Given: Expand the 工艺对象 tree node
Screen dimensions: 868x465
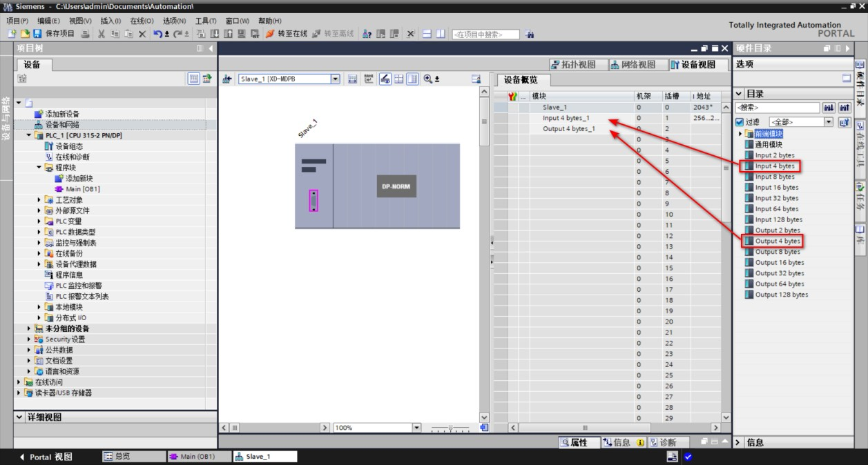Looking at the screenshot, I should tap(39, 200).
